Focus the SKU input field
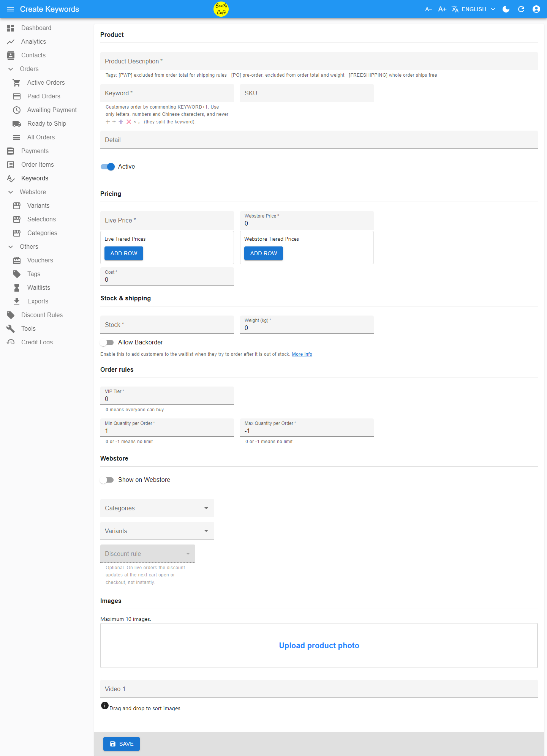The image size is (547, 756). (x=307, y=93)
